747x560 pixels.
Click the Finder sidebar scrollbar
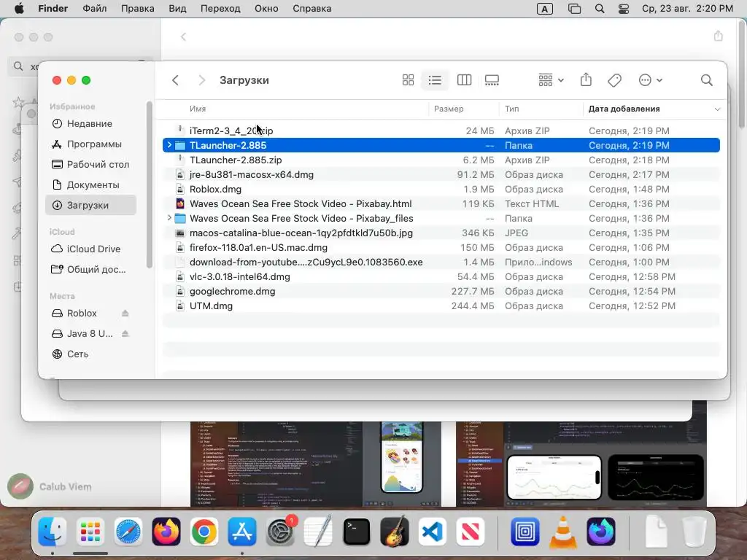click(149, 184)
